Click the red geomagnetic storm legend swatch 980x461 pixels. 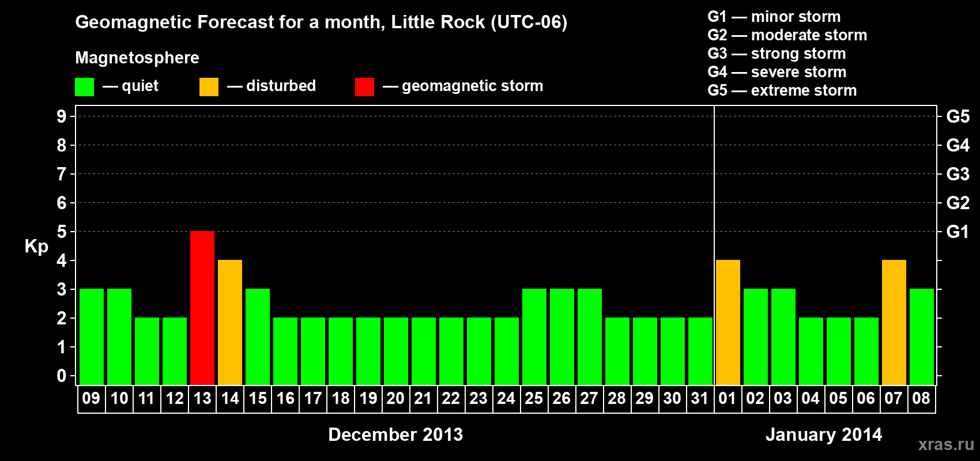[x=364, y=87]
